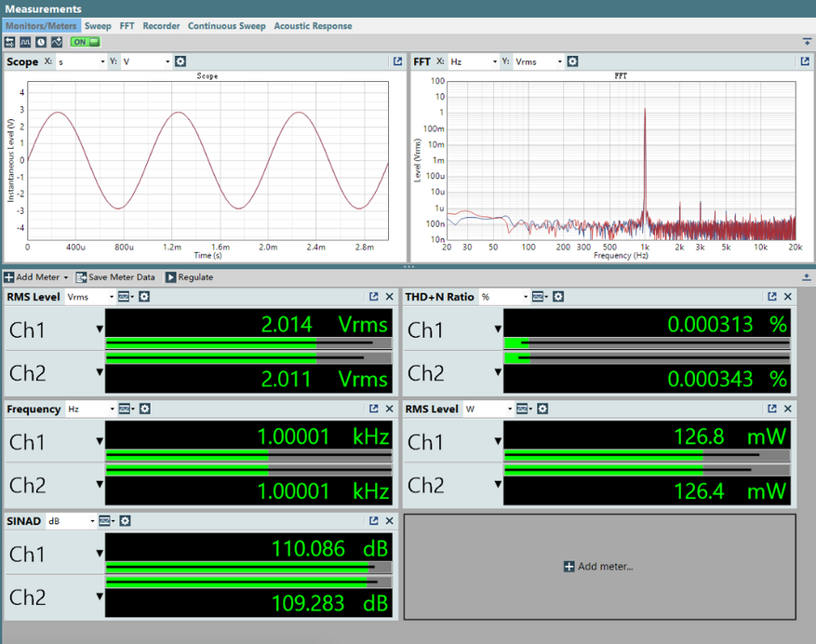Start Regulate from meter toolbar
This screenshot has height=644, width=816.
point(189,277)
